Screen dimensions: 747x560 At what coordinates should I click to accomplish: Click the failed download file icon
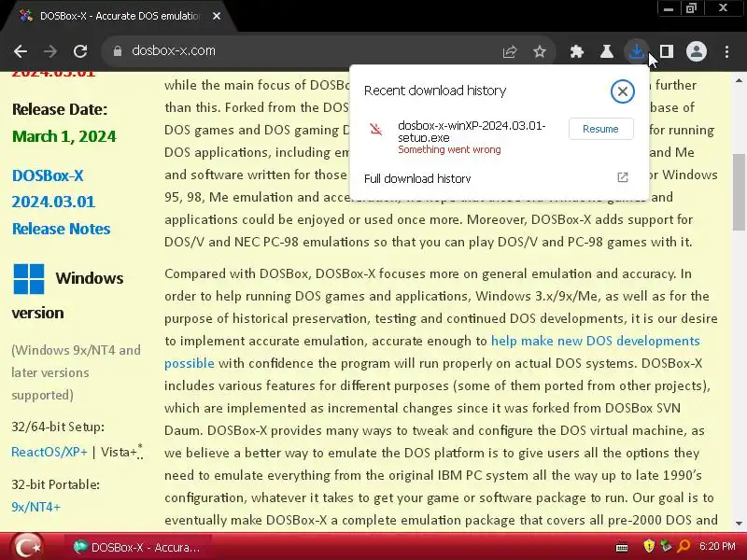[376, 129]
